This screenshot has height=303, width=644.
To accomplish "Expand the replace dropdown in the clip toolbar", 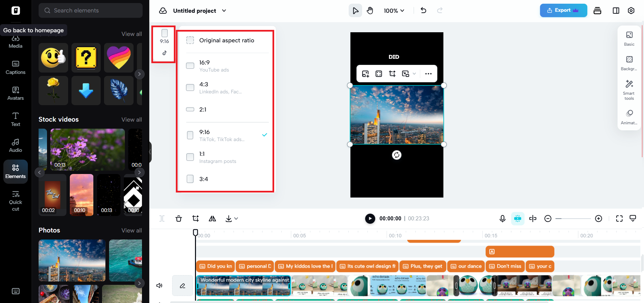I will (414, 74).
